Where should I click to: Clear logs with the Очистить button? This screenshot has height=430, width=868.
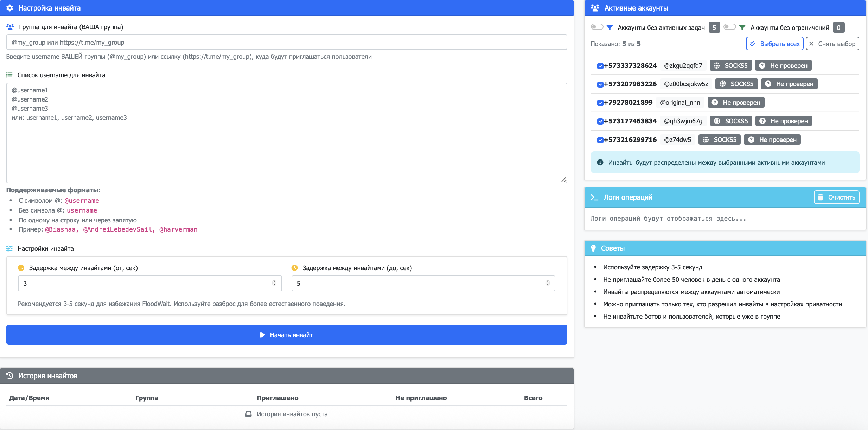click(836, 197)
